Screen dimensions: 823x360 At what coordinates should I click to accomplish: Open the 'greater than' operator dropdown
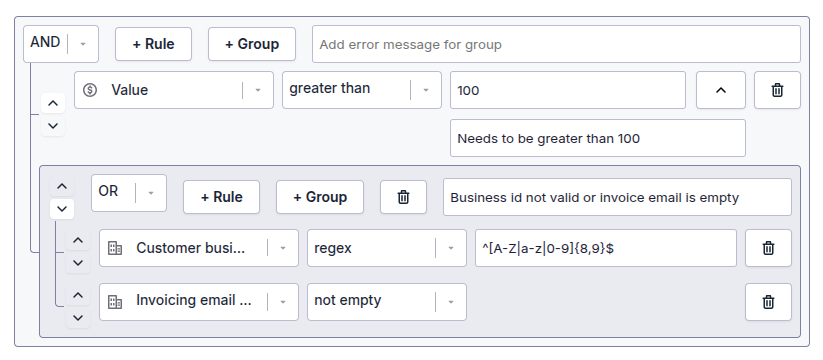[x=362, y=90]
